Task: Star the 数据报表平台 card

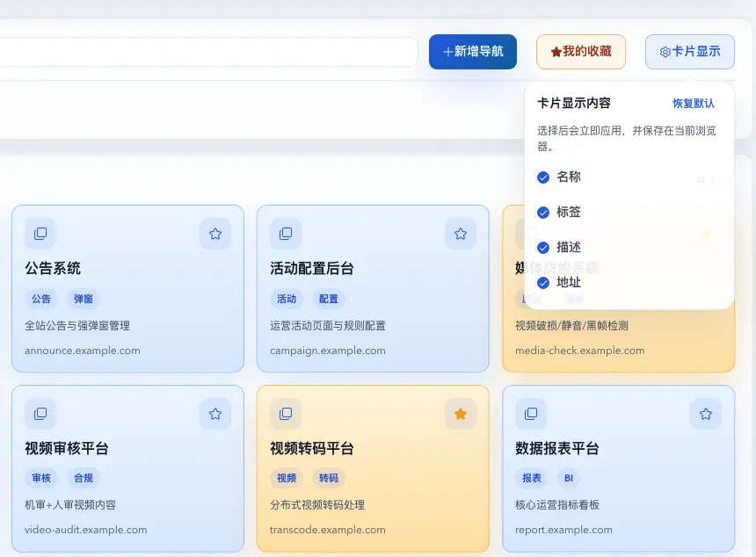Action: (705, 414)
